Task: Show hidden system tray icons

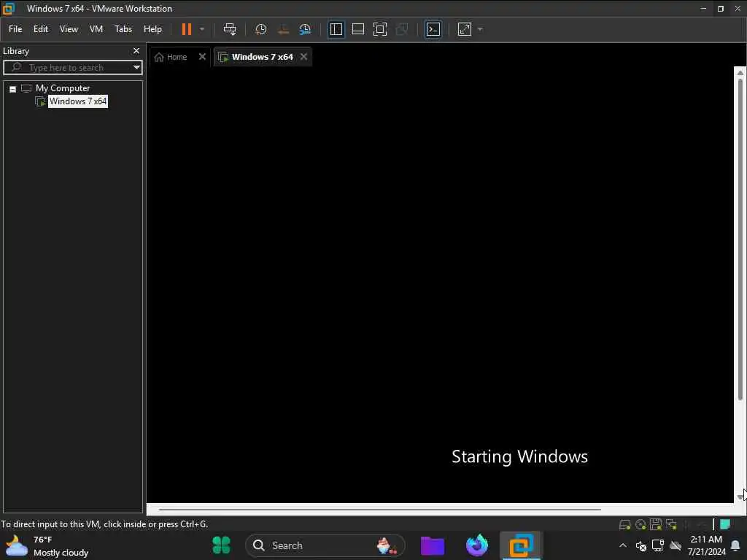Action: coord(623,545)
